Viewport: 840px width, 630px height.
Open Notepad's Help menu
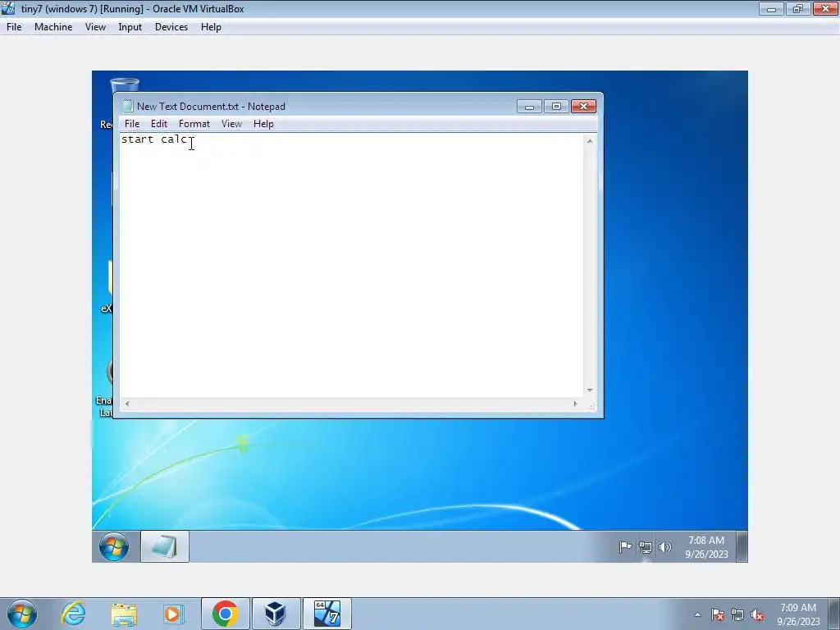263,124
